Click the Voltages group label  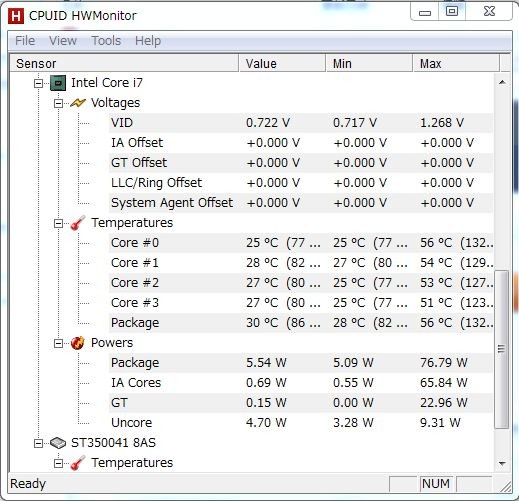(x=115, y=103)
